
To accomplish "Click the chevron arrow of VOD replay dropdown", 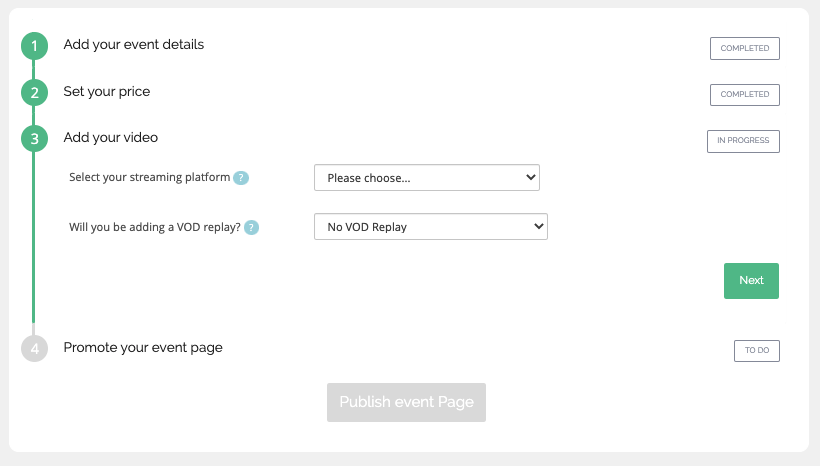I will [538, 226].
